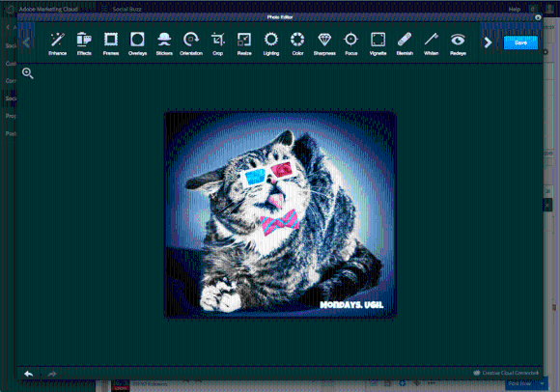Select the Enhance tool
This screenshot has height=392, width=560.
(x=58, y=43)
